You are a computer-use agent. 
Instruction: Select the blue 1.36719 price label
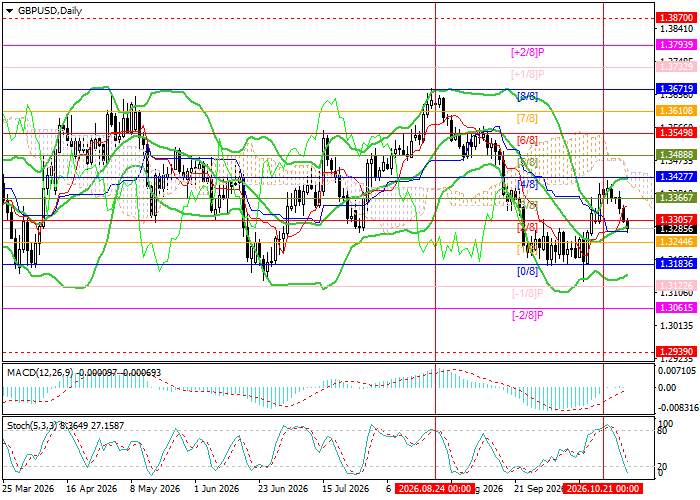click(676, 89)
